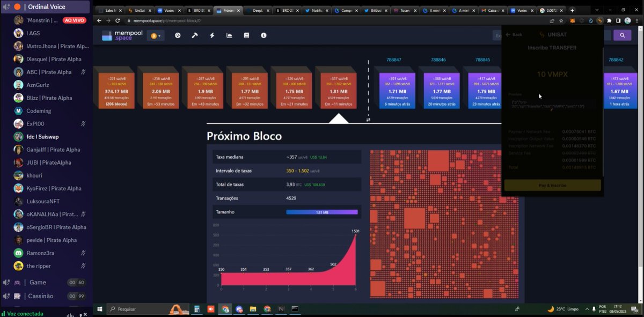Open the Cassinão voice channel in Discord
The height and width of the screenshot is (317, 644).
click(45, 296)
